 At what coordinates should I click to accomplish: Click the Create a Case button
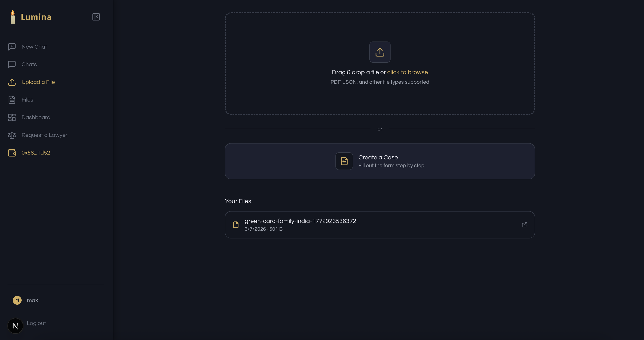click(380, 161)
